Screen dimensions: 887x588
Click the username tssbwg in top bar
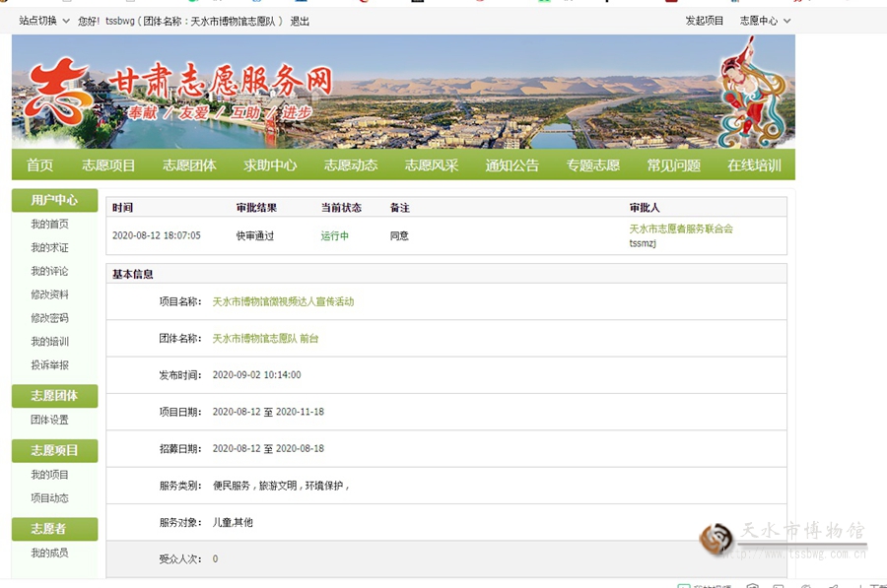(120, 21)
